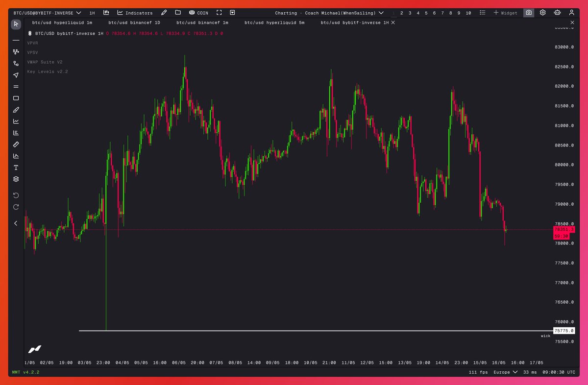Select the rectangle drawing tool
Image resolution: width=588 pixels, height=385 pixels.
pyautogui.click(x=16, y=98)
